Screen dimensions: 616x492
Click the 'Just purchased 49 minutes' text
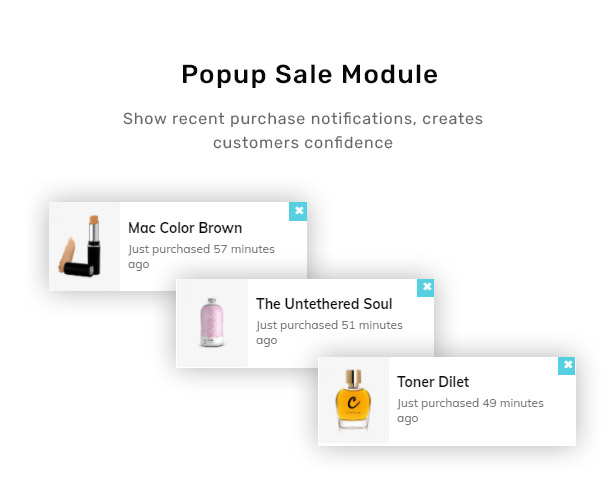(470, 403)
